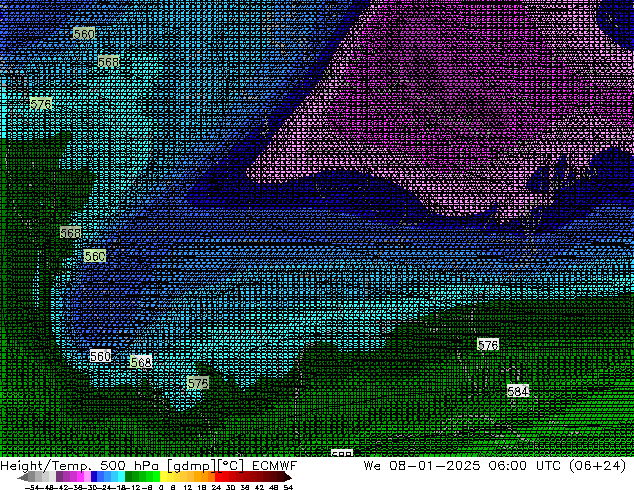Click the legend value 54
634x490 pixels.
288,487
